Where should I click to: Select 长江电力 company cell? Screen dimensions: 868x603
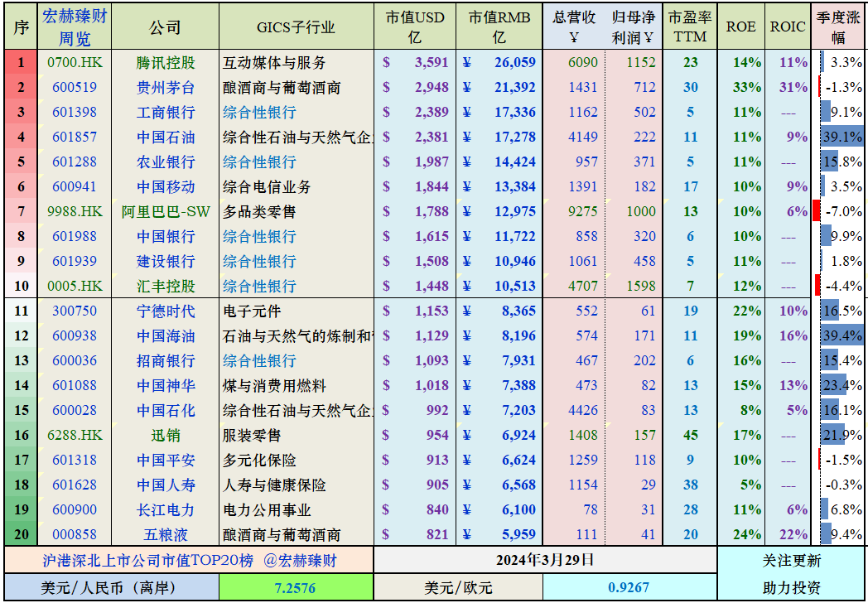pos(166,510)
